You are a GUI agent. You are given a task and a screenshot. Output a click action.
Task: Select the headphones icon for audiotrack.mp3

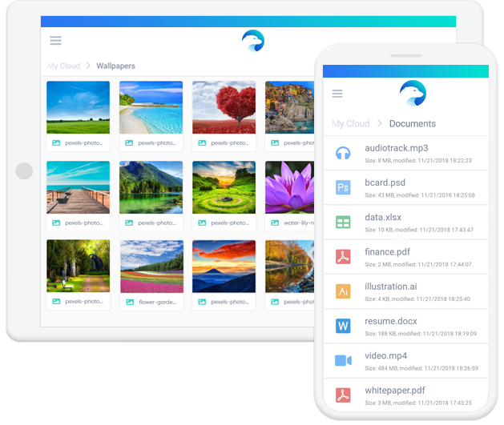point(343,153)
